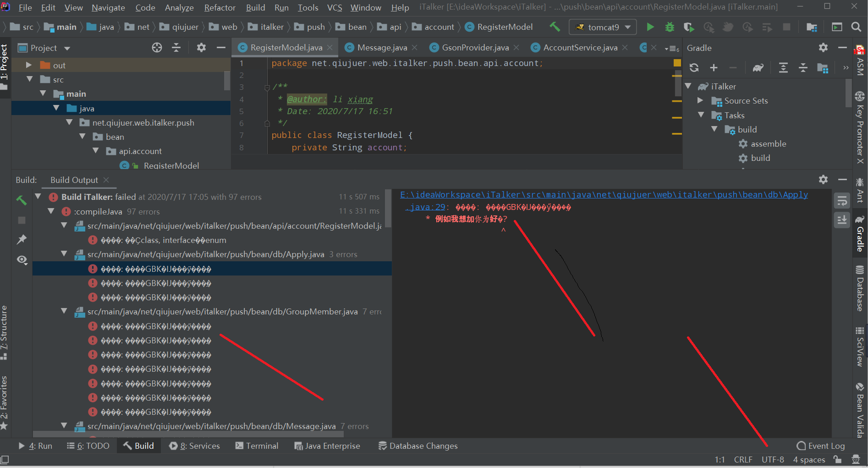Open Gradle panel settings gear
Image resolution: width=868 pixels, height=468 pixels.
click(823, 48)
